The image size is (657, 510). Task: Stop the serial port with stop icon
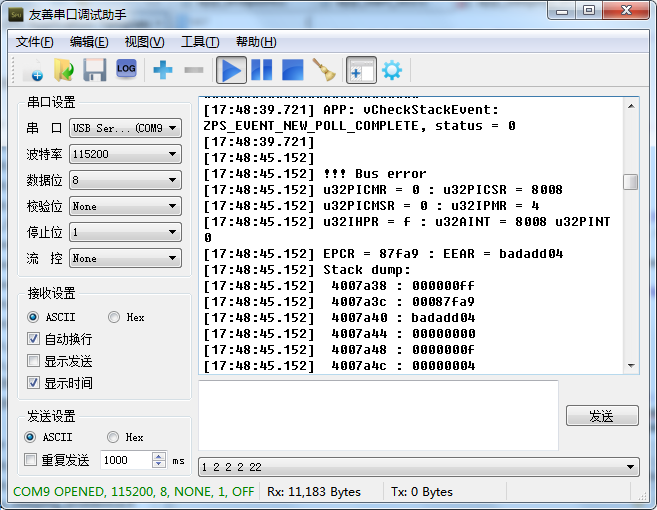292,70
